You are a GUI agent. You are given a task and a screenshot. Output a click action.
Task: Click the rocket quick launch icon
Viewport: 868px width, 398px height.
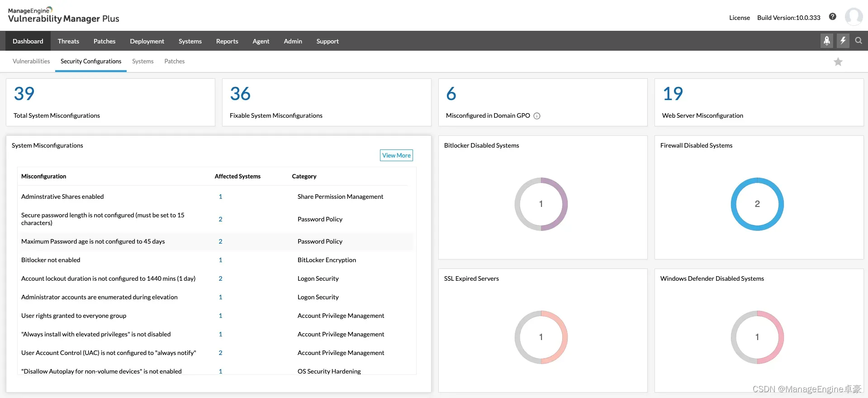pos(827,41)
